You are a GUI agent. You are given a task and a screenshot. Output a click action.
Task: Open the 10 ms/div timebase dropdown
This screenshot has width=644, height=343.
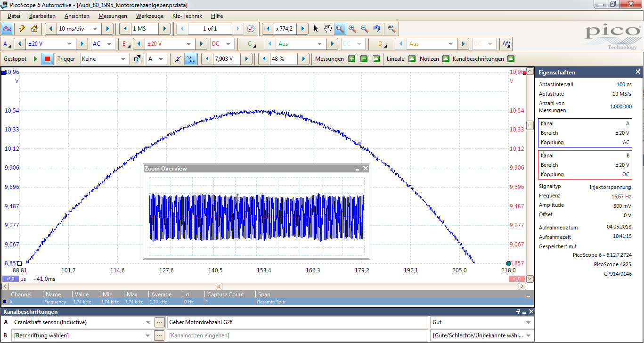tap(95, 29)
